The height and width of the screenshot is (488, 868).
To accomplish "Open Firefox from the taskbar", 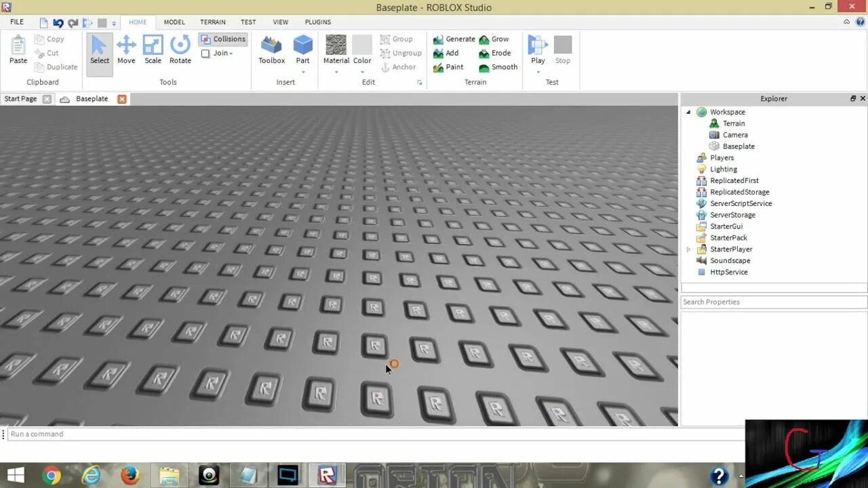I will (130, 476).
